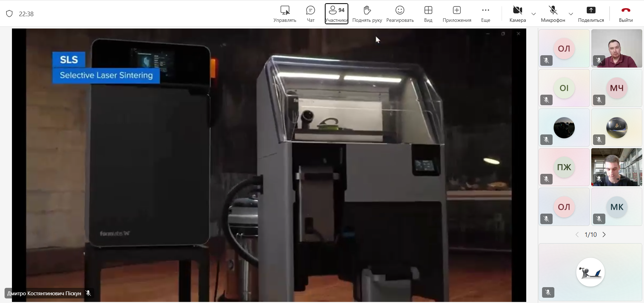Open the Управлять (Manage) screen control

(x=285, y=14)
